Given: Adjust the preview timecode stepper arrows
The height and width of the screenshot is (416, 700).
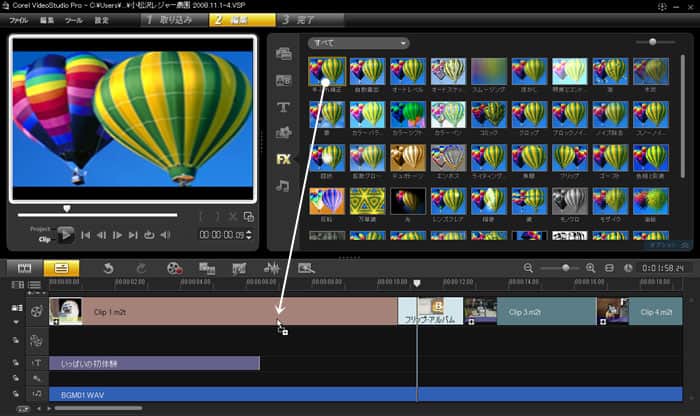Looking at the screenshot, I should (x=249, y=234).
